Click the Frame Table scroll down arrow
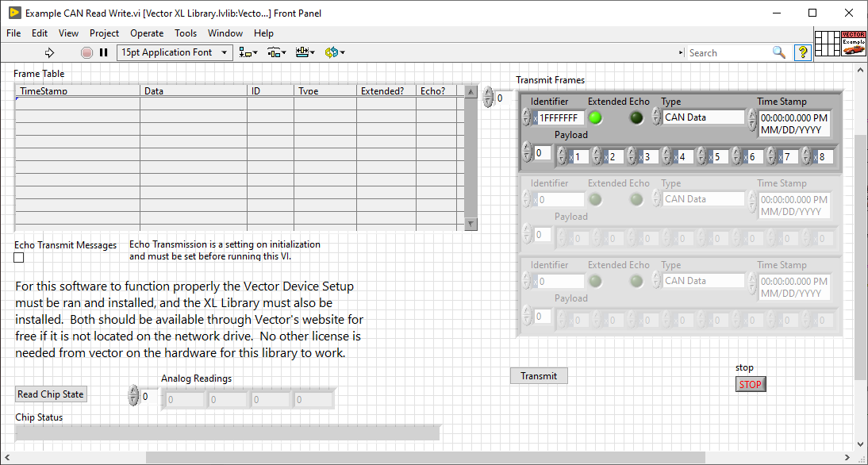This screenshot has height=465, width=868. (470, 224)
